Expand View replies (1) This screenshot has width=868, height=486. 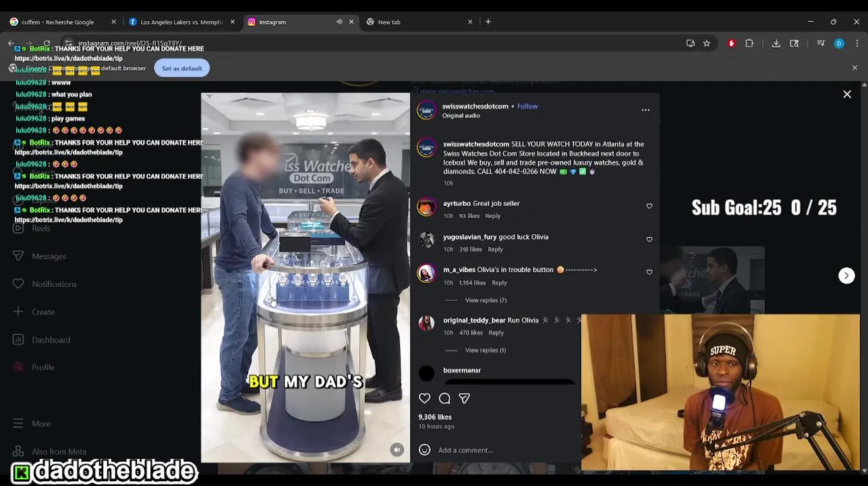pyautogui.click(x=485, y=350)
